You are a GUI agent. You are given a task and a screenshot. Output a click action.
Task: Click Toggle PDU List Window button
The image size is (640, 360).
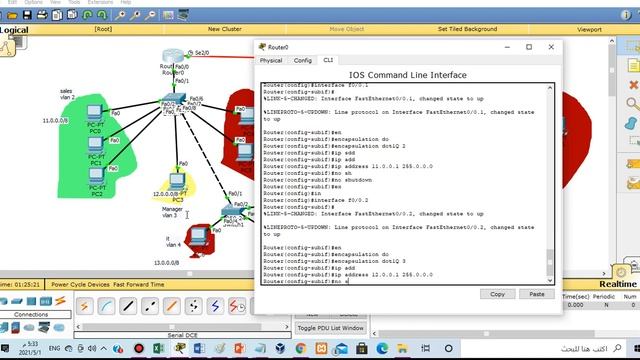pyautogui.click(x=330, y=328)
